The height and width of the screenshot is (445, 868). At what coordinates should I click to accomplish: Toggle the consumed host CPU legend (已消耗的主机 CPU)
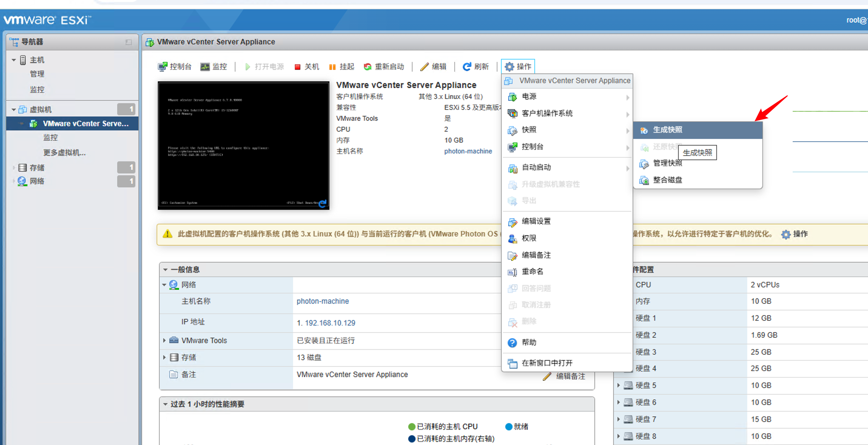coord(443,427)
